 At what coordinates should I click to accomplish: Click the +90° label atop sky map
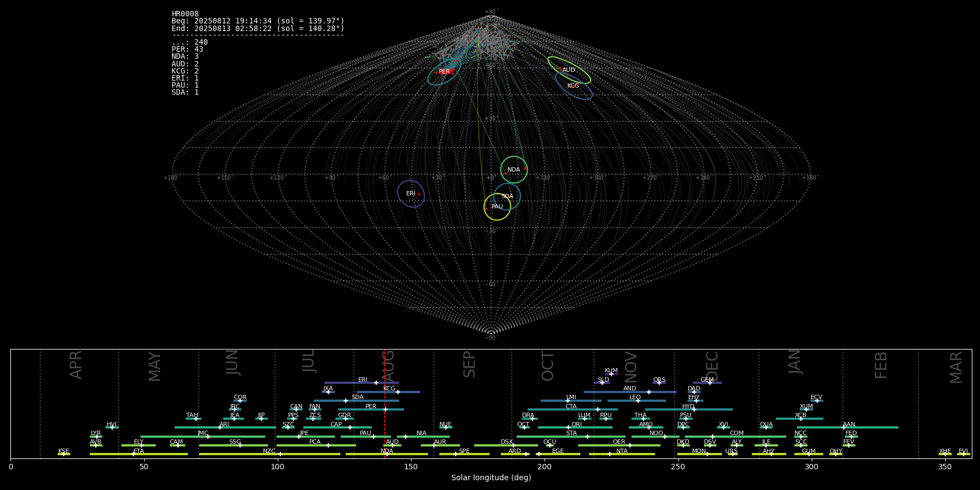click(x=491, y=12)
